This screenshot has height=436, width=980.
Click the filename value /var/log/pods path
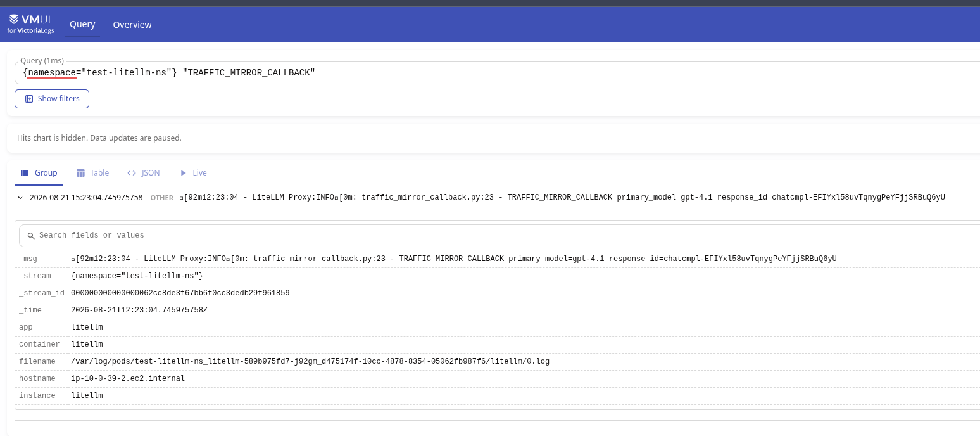[310, 361]
